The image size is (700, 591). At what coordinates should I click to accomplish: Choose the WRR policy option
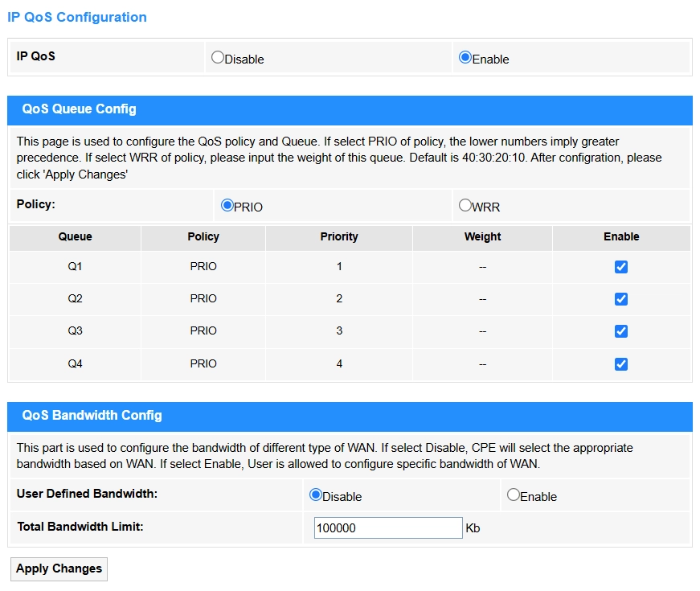coord(465,206)
